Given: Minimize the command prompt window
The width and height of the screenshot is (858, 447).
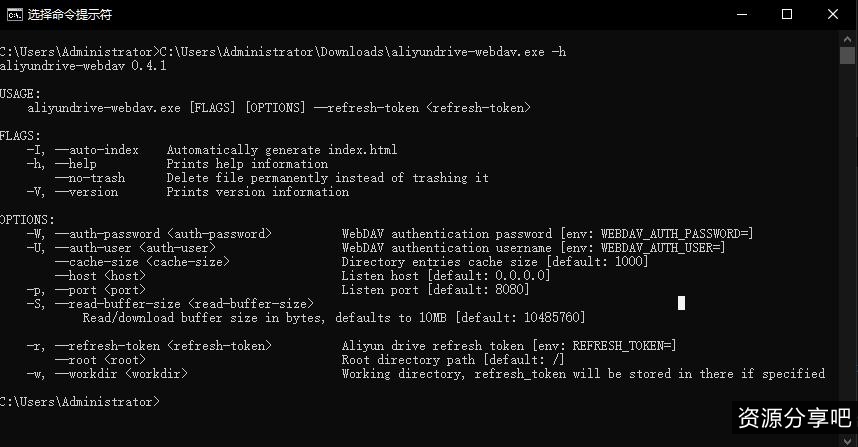Looking at the screenshot, I should pos(741,14).
